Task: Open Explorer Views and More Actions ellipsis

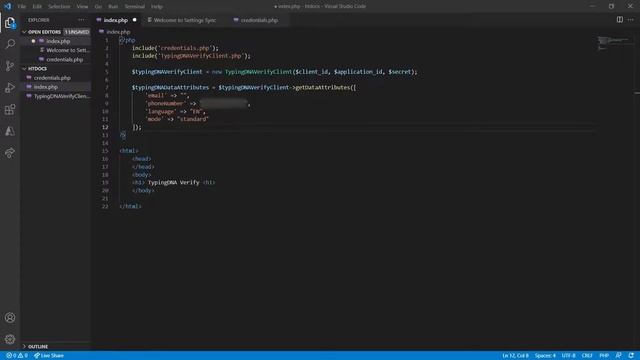Action: click(81, 20)
